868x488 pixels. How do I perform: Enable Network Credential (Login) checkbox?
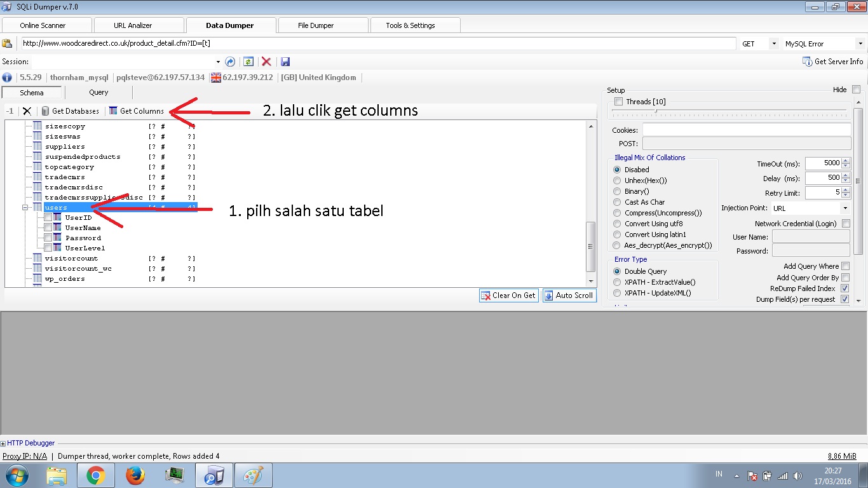tap(846, 224)
